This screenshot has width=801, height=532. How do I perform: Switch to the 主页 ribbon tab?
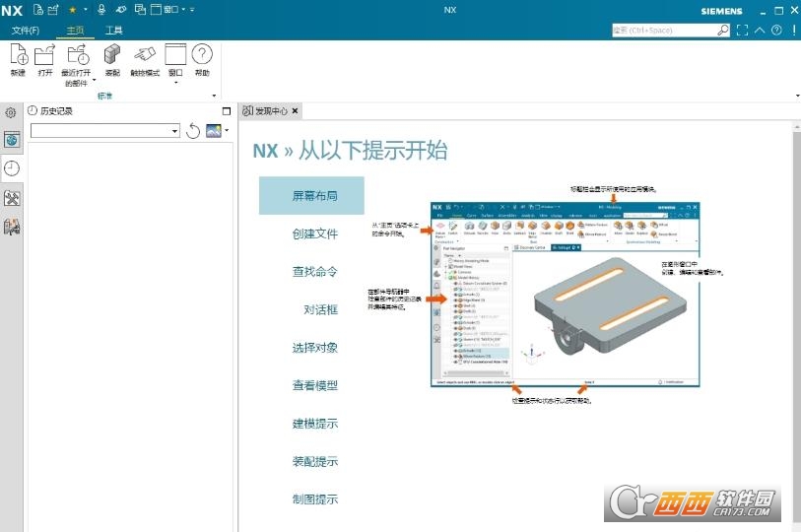75,31
